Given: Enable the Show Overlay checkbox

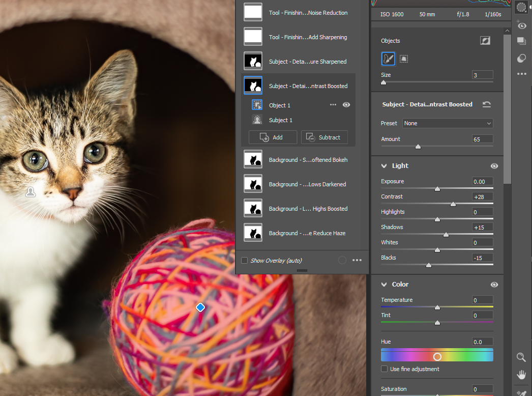Looking at the screenshot, I should 244,261.
